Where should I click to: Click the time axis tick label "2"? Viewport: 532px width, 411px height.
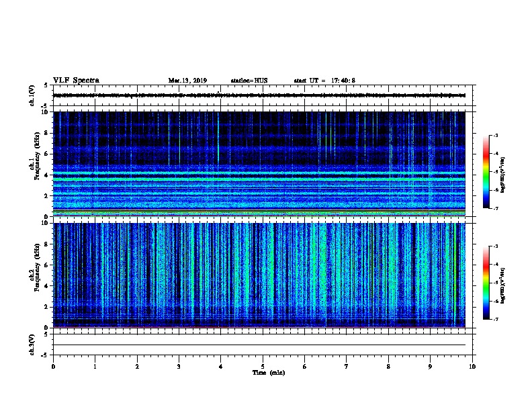pos(137,367)
